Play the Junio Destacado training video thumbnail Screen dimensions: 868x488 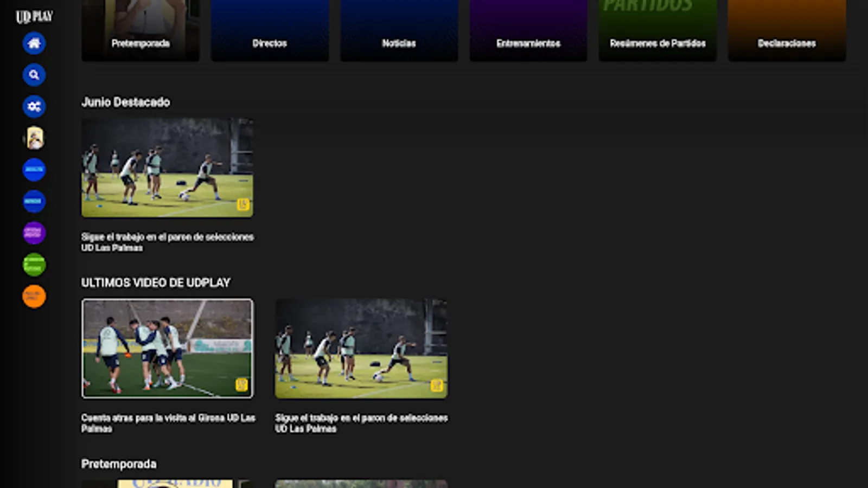(167, 168)
